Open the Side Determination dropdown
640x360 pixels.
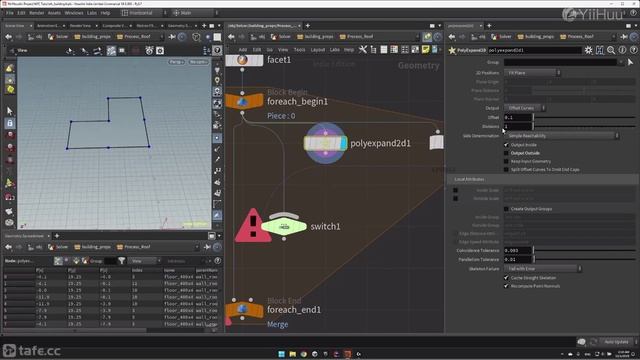[x=562, y=136]
